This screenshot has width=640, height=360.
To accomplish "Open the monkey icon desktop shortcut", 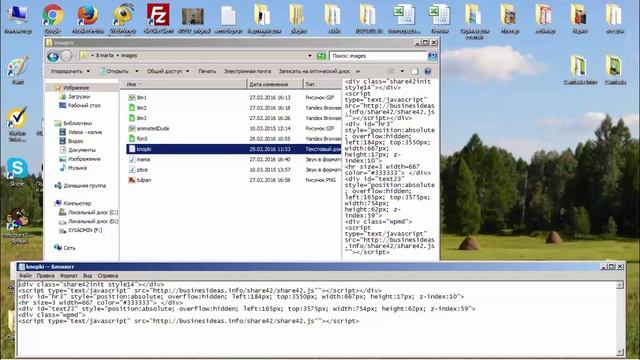I will coord(18,224).
